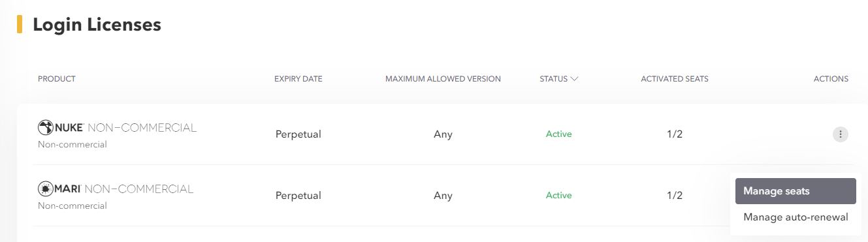
Task: Select Manage seats from the menu
Action: tap(796, 191)
